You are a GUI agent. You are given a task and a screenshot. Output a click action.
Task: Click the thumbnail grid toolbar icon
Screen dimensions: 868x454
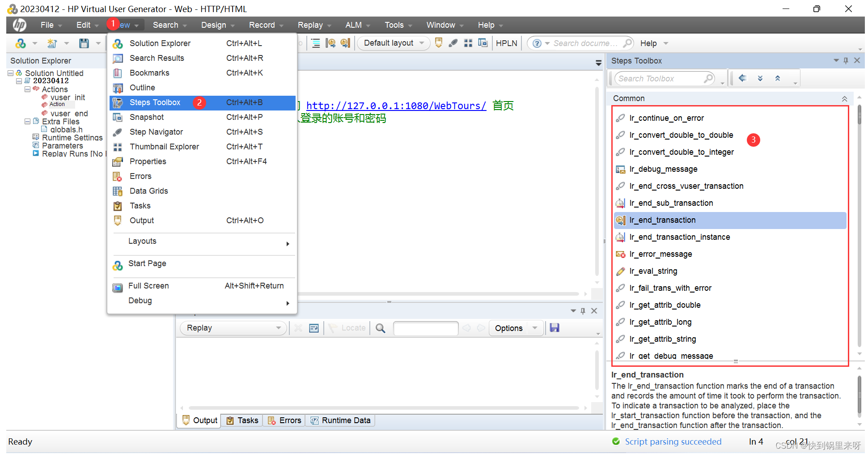click(x=468, y=43)
